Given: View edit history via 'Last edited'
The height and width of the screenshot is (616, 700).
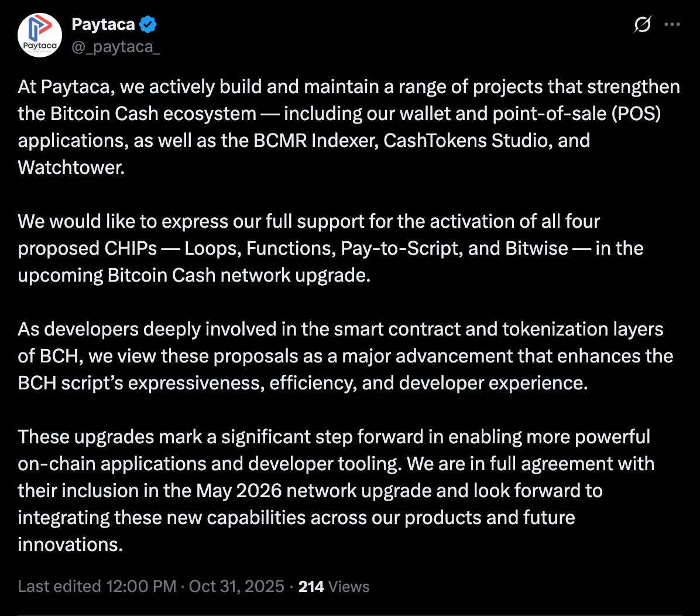Looking at the screenshot, I should [x=60, y=586].
